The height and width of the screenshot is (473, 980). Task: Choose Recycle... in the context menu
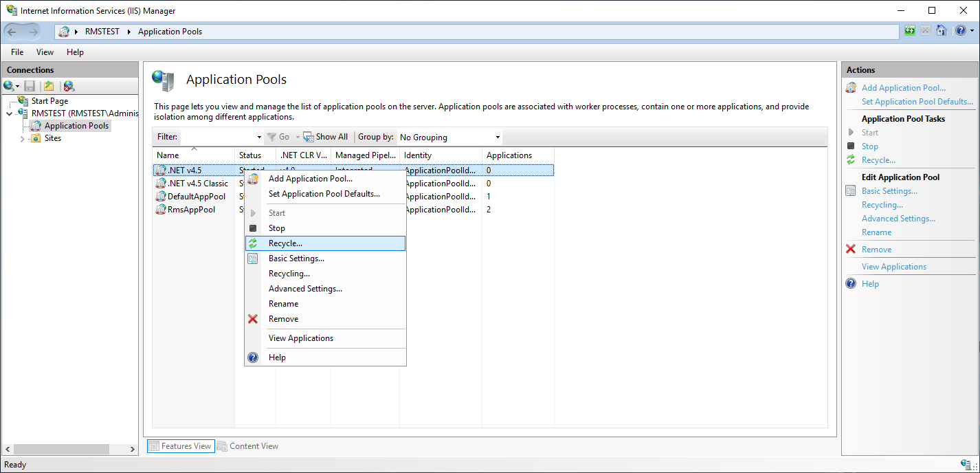click(325, 243)
